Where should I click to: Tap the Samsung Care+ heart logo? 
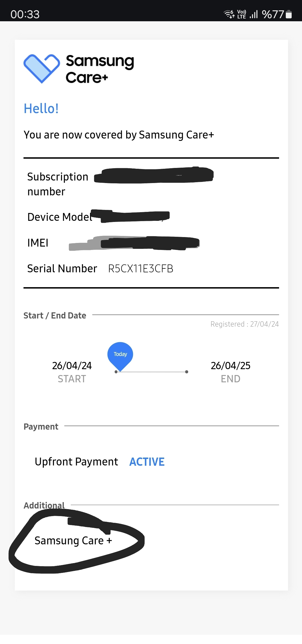click(42, 69)
